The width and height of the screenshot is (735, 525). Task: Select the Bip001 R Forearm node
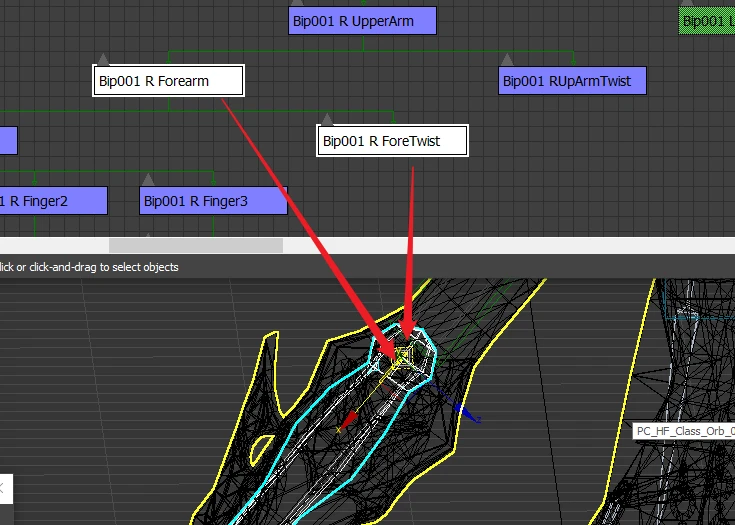point(168,81)
